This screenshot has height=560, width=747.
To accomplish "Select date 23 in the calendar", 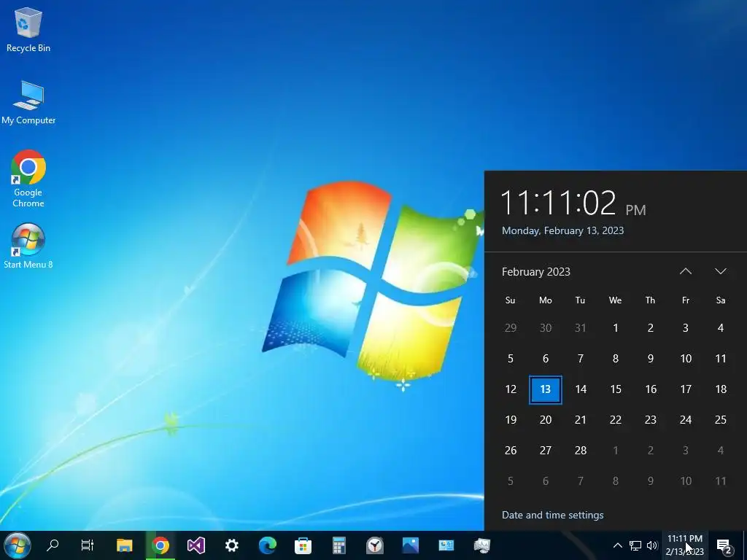I will point(651,419).
